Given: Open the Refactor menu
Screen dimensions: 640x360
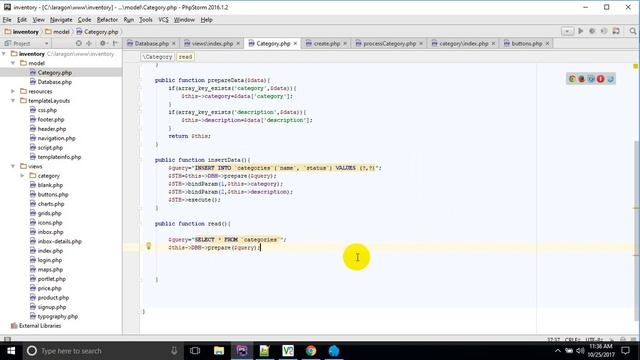Looking at the screenshot, I should pyautogui.click(x=107, y=20).
